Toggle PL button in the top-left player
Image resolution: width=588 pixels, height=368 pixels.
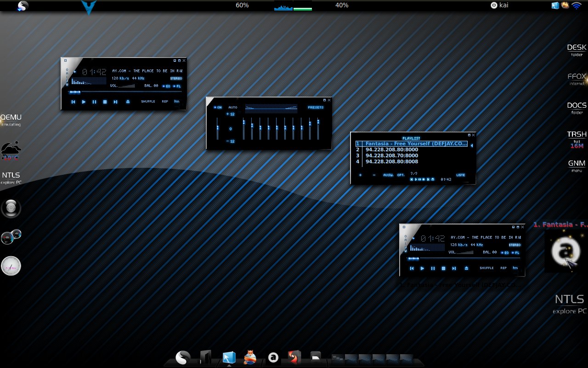[177, 86]
